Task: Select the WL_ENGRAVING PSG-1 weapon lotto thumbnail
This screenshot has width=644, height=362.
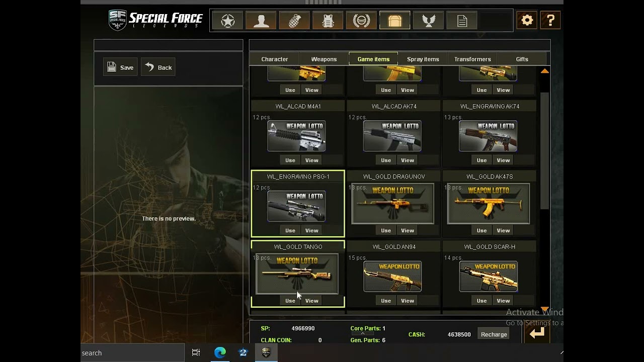Action: (x=297, y=206)
